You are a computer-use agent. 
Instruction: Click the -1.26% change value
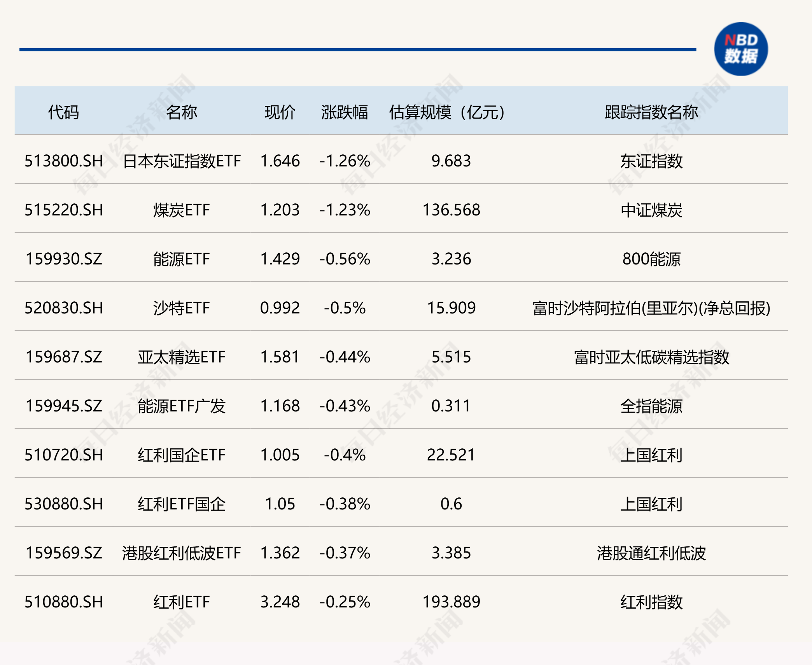[345, 161]
